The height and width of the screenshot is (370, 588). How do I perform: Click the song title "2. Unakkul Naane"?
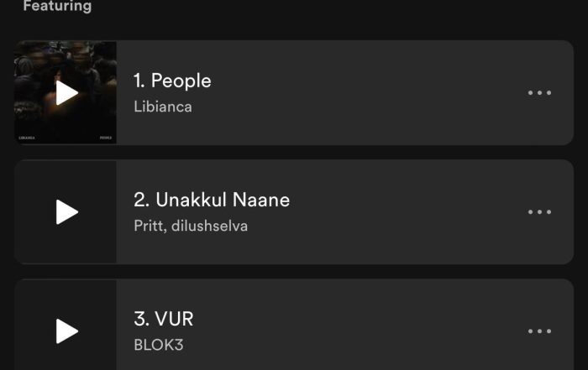(x=212, y=200)
